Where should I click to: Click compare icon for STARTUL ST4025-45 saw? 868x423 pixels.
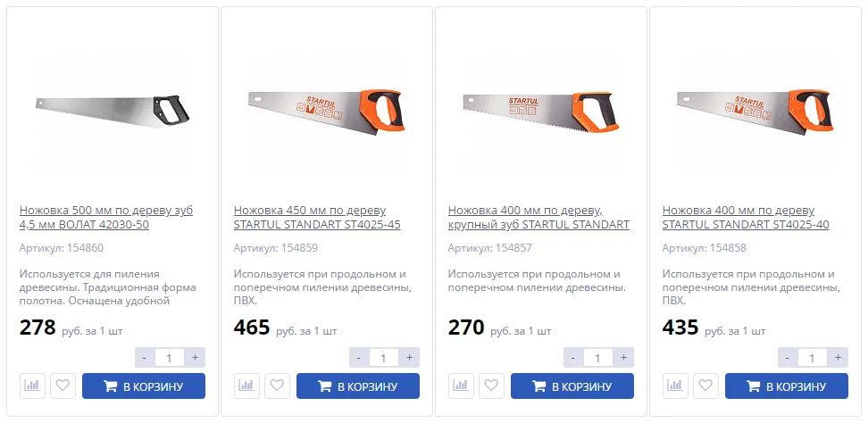(246, 386)
